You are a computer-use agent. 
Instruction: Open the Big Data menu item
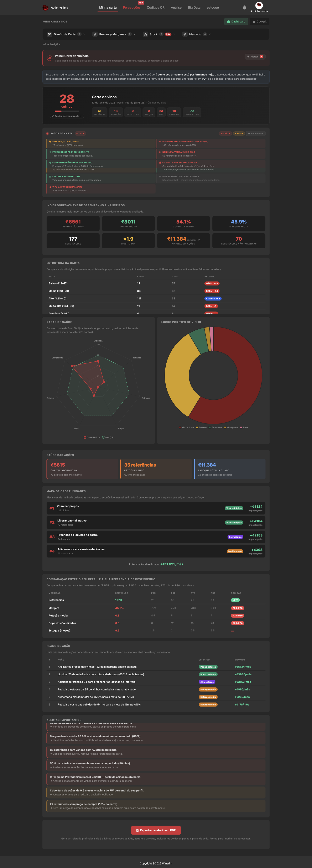(x=194, y=7)
